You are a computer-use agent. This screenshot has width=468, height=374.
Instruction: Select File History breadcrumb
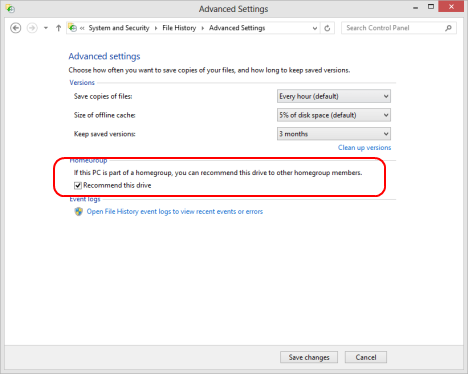pos(179,28)
